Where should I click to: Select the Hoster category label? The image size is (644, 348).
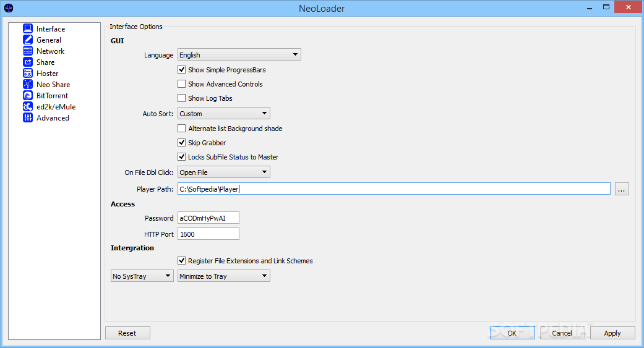(x=47, y=73)
